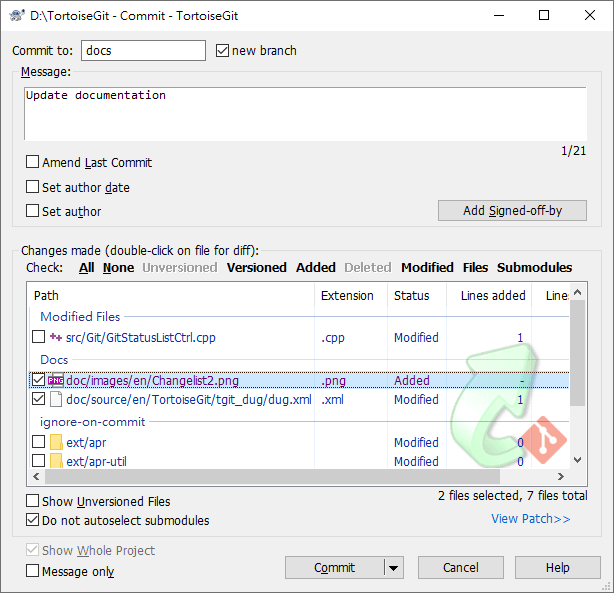Viewport: 614px width, 593px height.
Task: Sort by the Lines added column header
Action: [489, 295]
